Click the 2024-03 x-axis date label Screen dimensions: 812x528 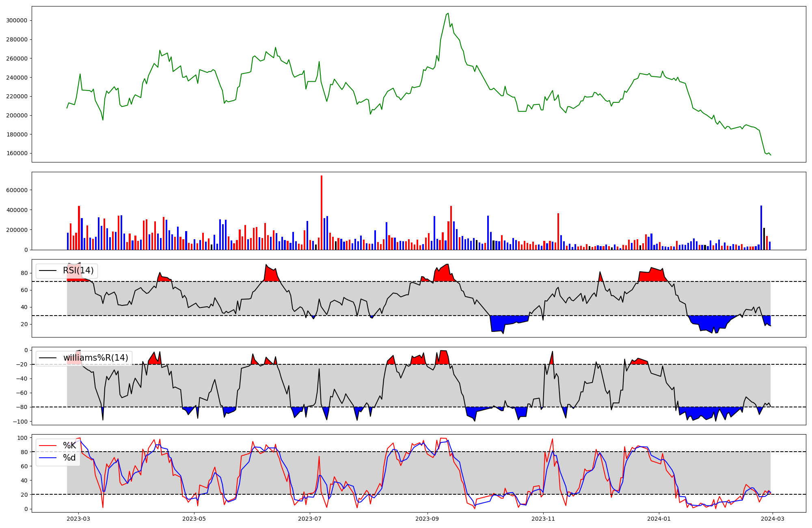(772, 519)
